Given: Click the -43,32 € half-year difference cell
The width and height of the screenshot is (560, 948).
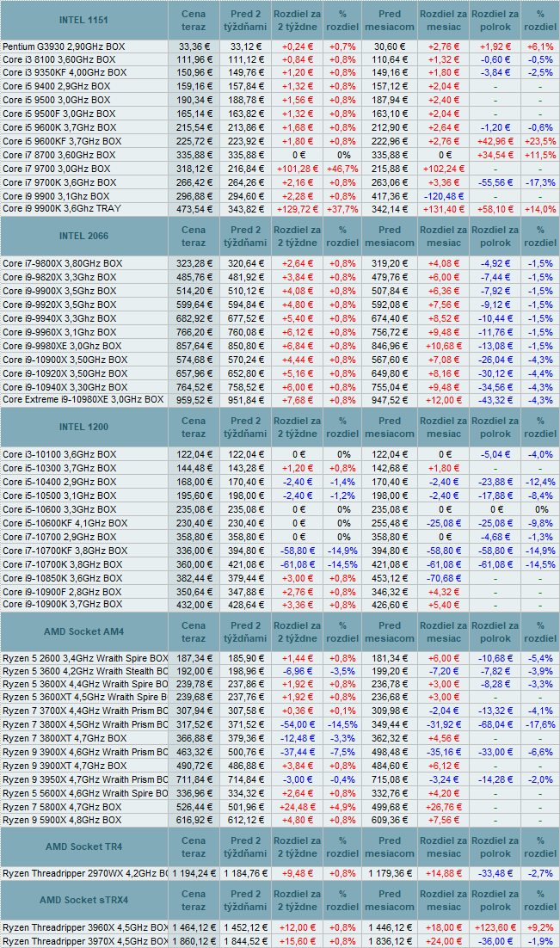Looking at the screenshot, I should pyautogui.click(x=495, y=400).
